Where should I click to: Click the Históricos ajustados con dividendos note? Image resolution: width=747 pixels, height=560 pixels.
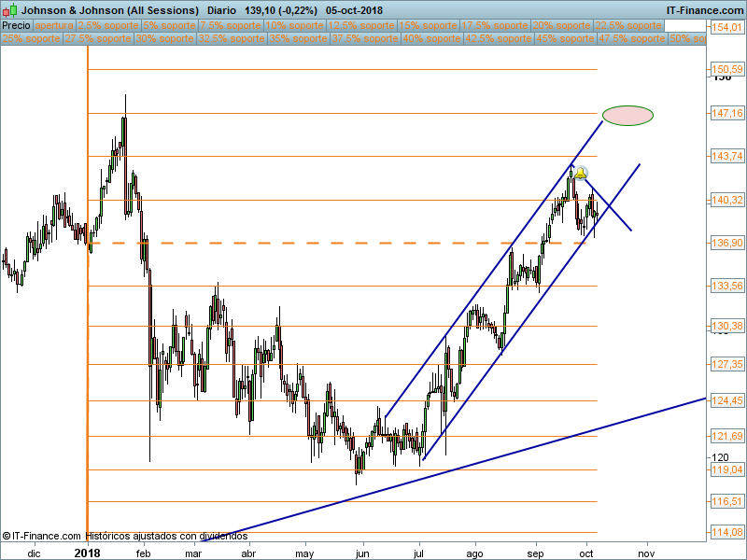pos(167,536)
